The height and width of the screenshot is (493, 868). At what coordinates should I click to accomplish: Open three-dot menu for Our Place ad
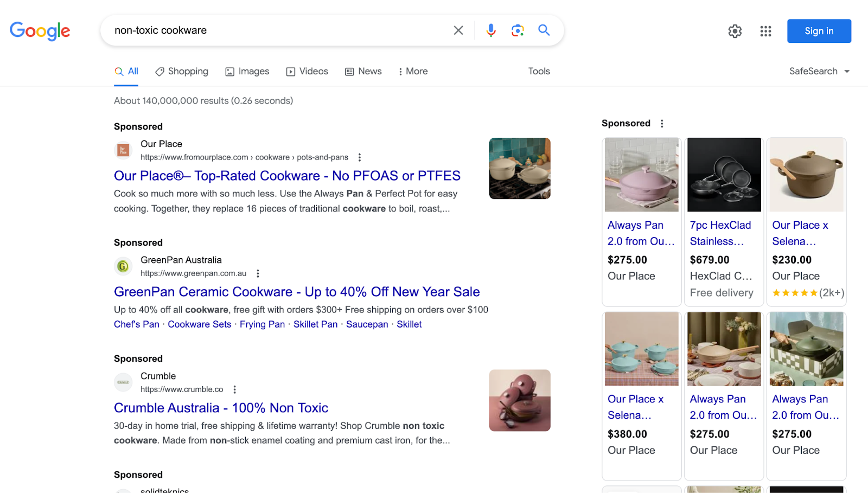(x=359, y=157)
